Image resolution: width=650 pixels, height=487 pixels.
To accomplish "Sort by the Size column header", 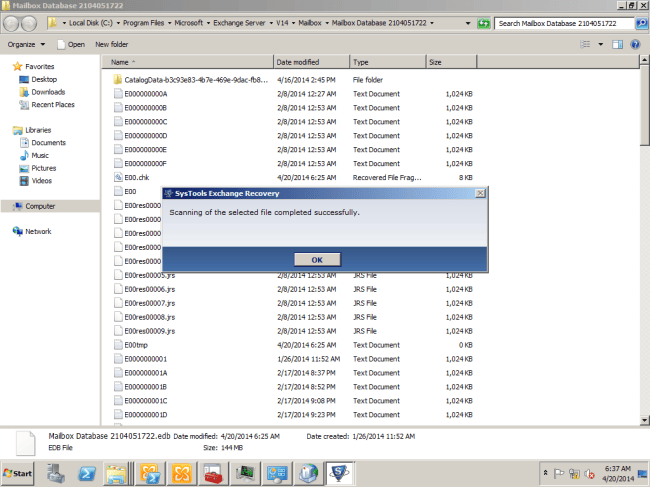I will pos(451,62).
